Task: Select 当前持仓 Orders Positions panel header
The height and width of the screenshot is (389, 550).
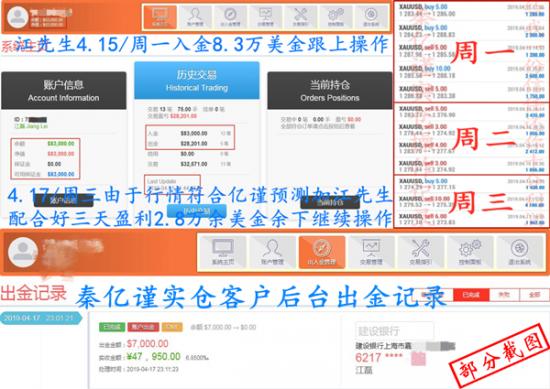Action: point(330,90)
